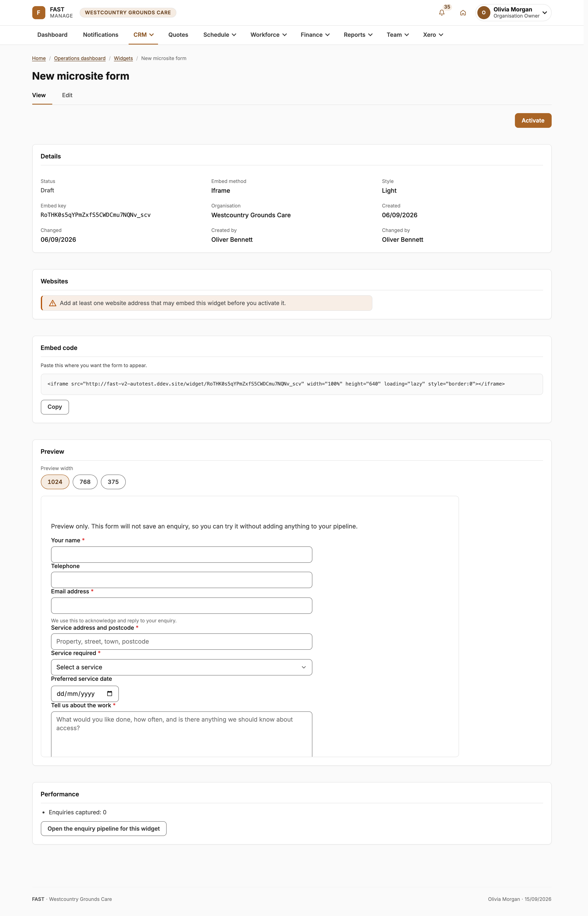The width and height of the screenshot is (588, 916).
Task: Open Quotes in the navigation
Action: pos(178,35)
